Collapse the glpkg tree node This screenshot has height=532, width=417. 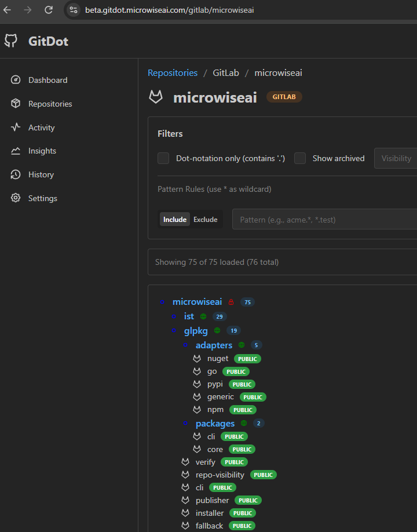[174, 330]
